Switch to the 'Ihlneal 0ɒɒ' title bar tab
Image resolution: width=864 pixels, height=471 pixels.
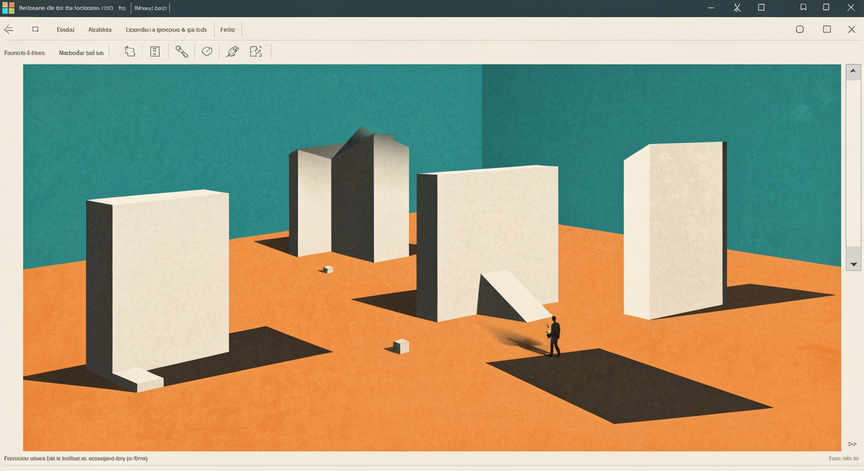(150, 8)
